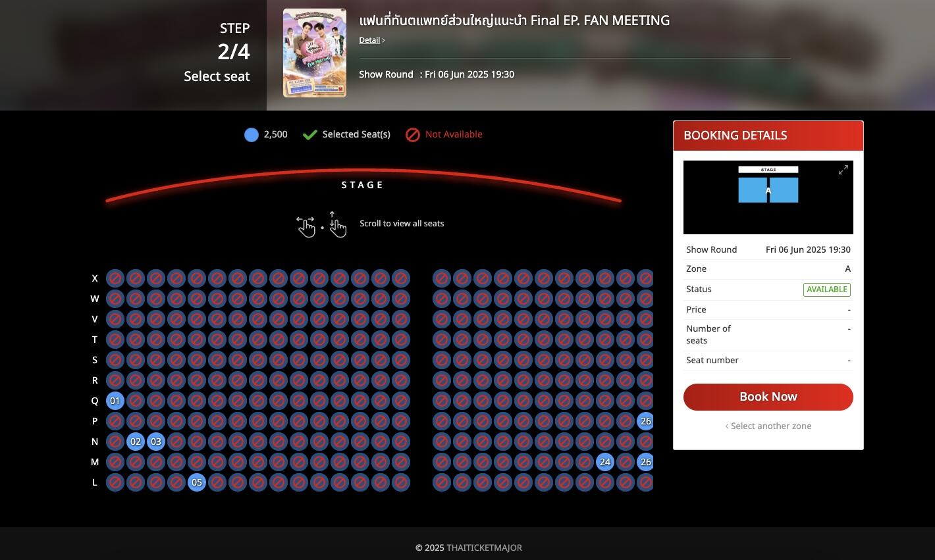The height and width of the screenshot is (560, 935).
Task: Select seat 26 in row M
Action: (x=645, y=462)
